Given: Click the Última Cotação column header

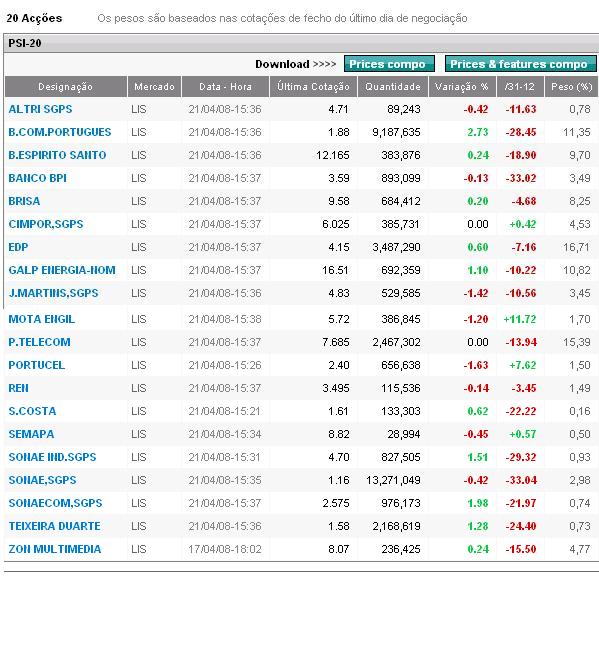Looking at the screenshot, I should coord(314,87).
